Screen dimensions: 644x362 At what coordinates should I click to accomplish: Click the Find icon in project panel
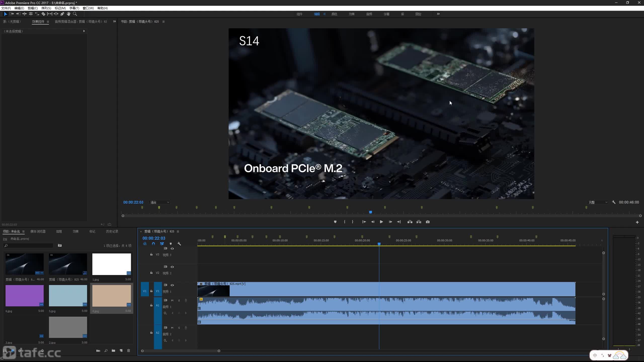click(x=106, y=350)
